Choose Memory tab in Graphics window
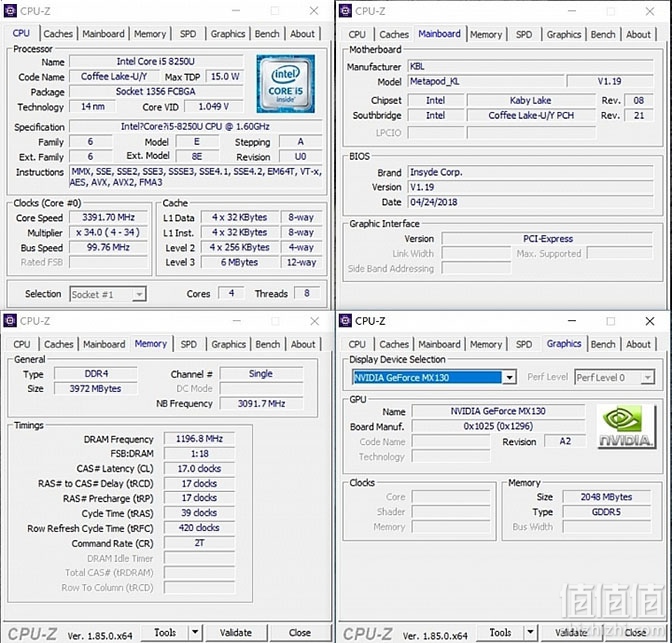Viewport: 672px width, 643px height. click(x=486, y=344)
